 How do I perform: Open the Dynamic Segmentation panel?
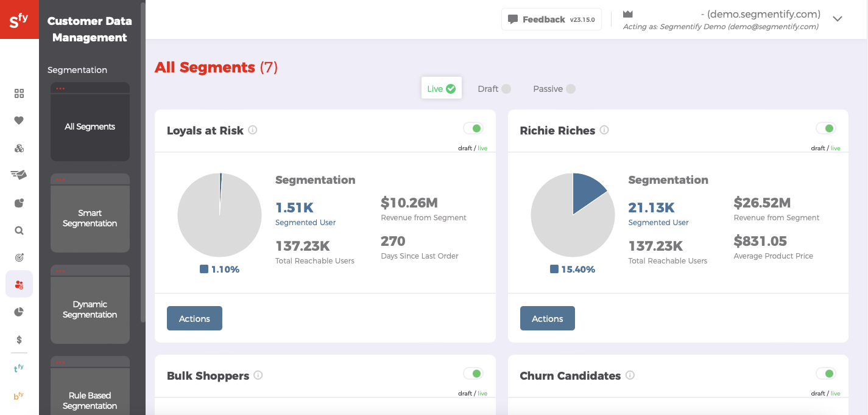point(90,309)
